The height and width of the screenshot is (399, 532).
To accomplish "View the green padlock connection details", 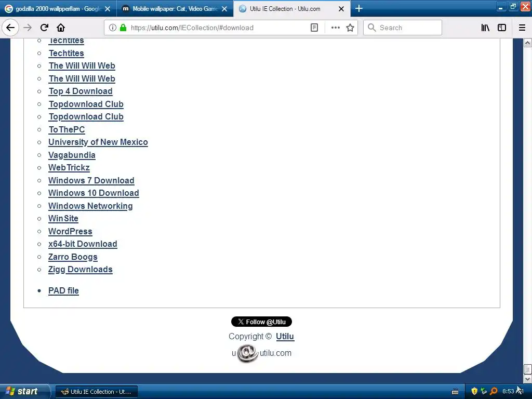I will click(123, 28).
